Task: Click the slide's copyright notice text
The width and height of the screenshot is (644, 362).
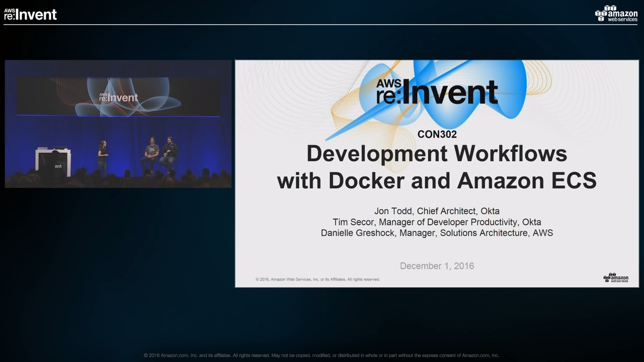Action: click(x=317, y=280)
